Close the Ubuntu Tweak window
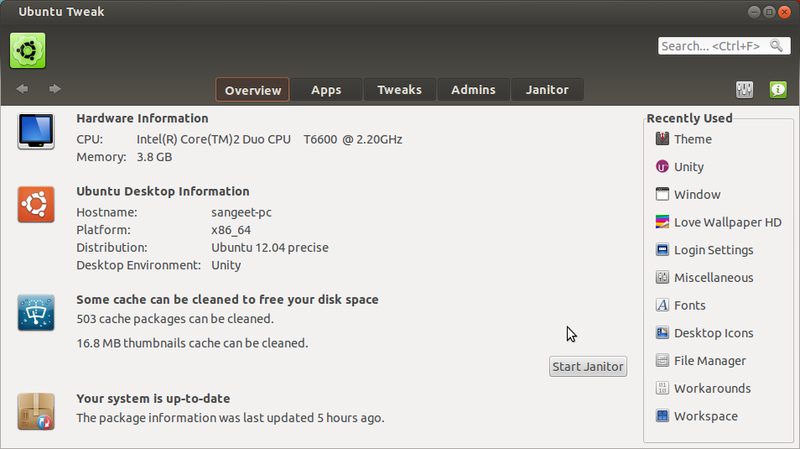Viewport: 800px width, 449px height. (785, 12)
